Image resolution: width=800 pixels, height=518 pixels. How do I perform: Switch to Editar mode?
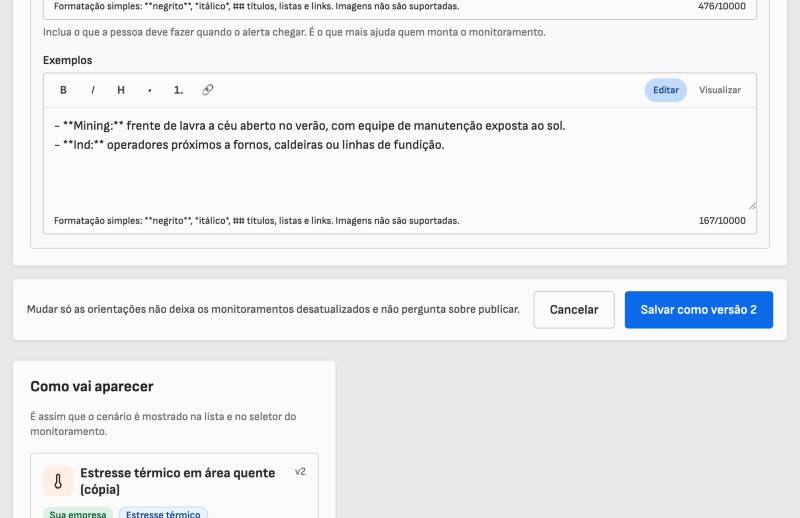[666, 90]
